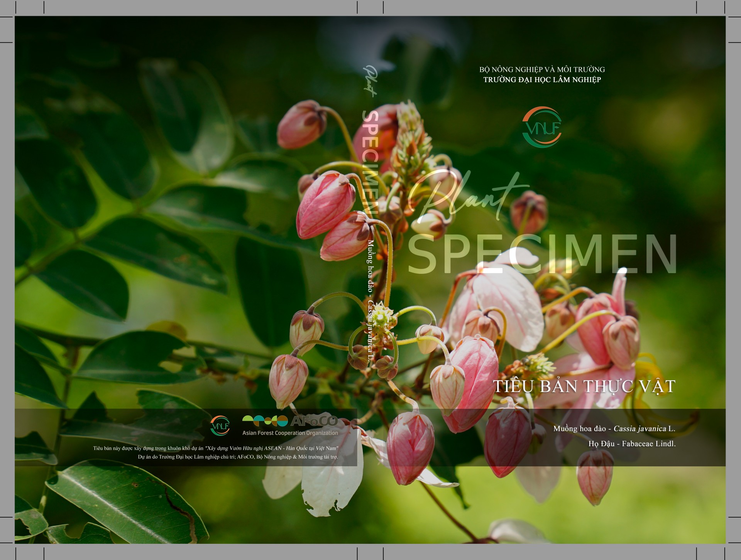The height and width of the screenshot is (560, 741).
Task: Select the 'TIÊU BẢN THỰC VẬT' title
Action: pyautogui.click(x=585, y=386)
